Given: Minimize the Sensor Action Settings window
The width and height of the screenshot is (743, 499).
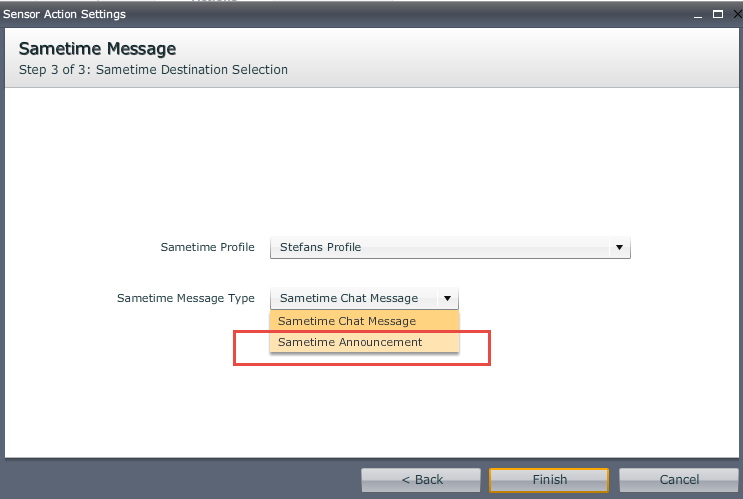Looking at the screenshot, I should 698,14.
